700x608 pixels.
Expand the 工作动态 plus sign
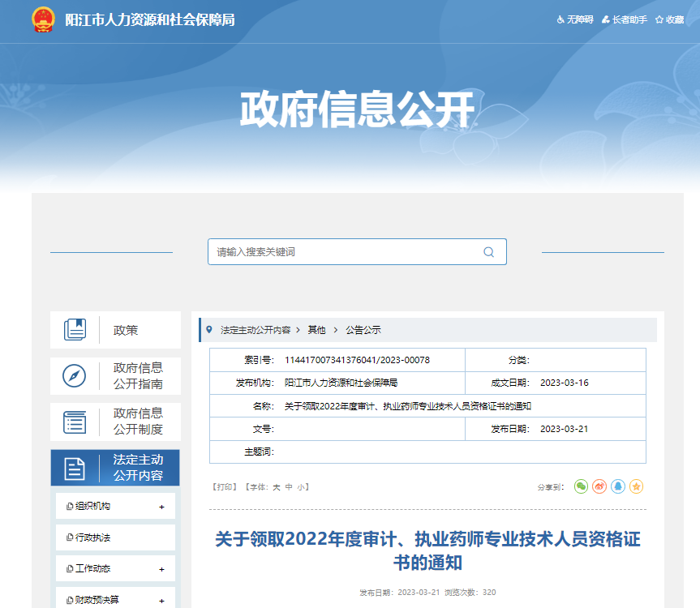(x=161, y=569)
